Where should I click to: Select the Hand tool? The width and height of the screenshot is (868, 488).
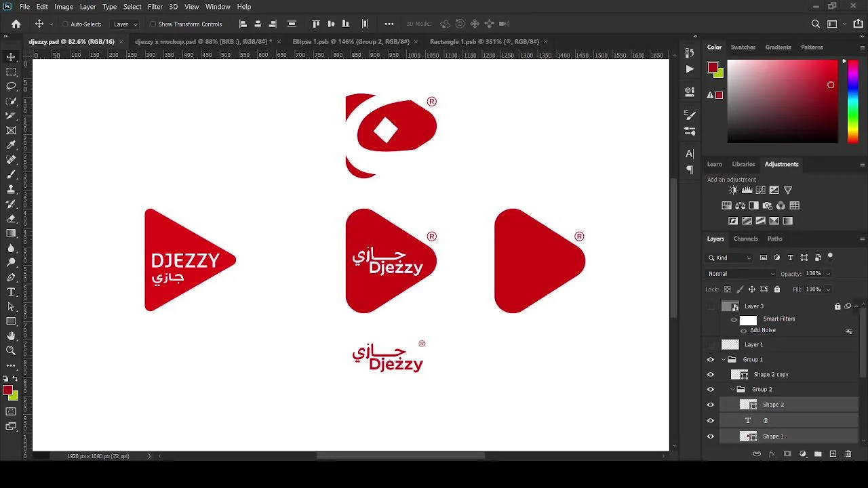tap(11, 335)
